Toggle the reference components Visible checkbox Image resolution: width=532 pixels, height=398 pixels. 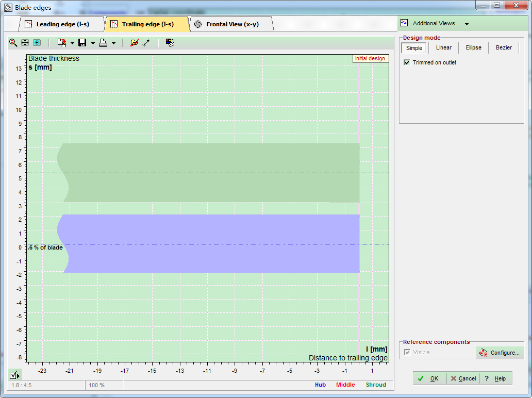click(x=407, y=352)
